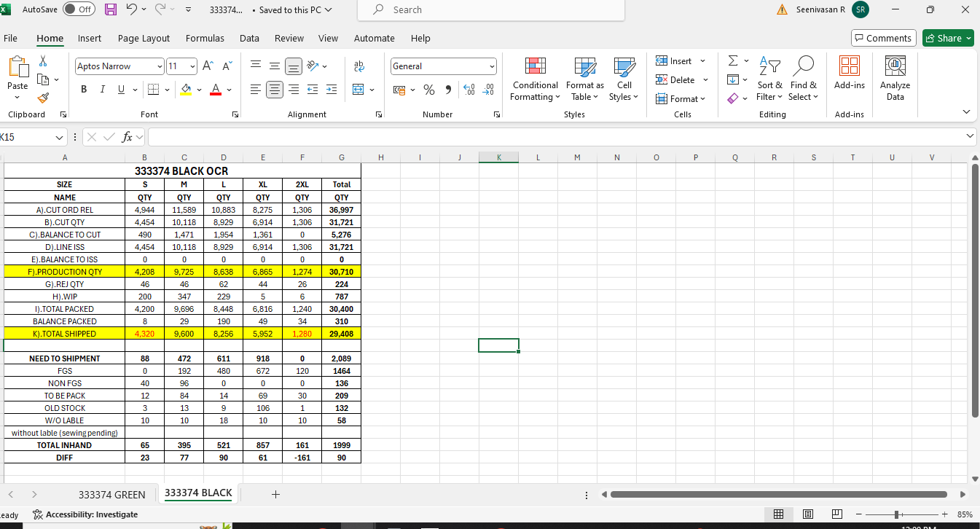
Task: Open Sort & Filter options
Action: [769, 79]
